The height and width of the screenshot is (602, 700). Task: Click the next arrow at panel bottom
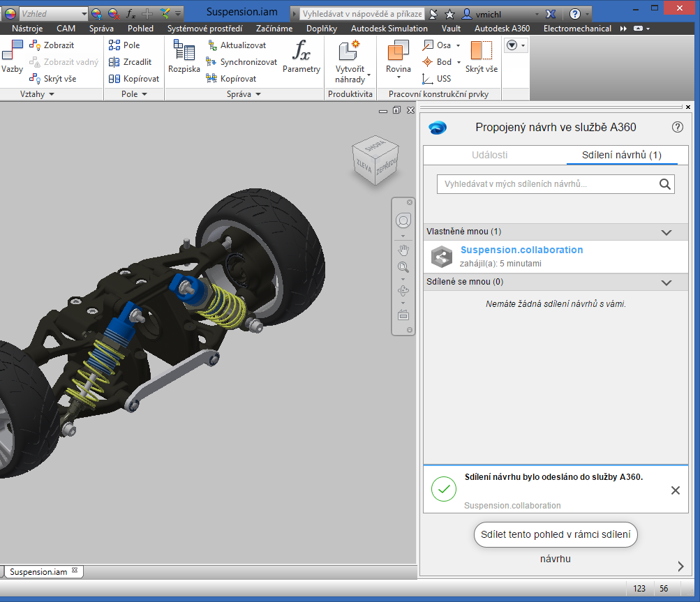[680, 566]
